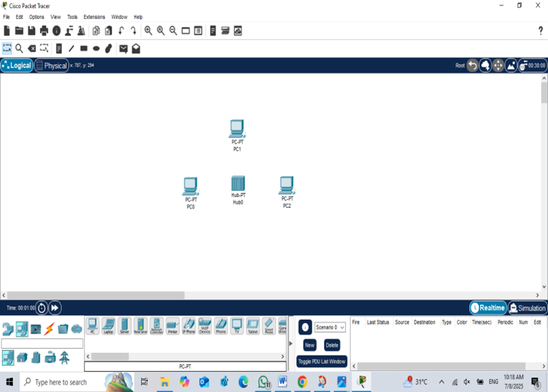Image resolution: width=548 pixels, height=392 pixels.
Task: Select PC1 device on the canvas
Action: [x=237, y=129]
